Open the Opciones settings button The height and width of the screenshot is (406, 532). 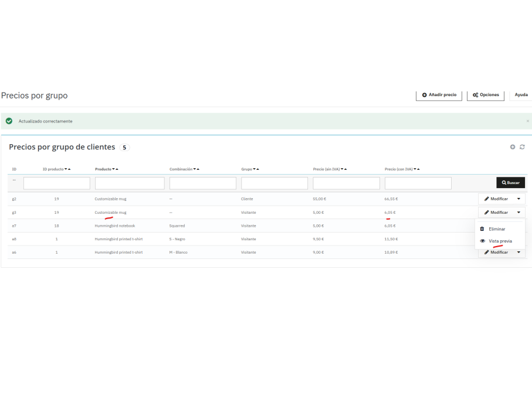click(x=486, y=95)
